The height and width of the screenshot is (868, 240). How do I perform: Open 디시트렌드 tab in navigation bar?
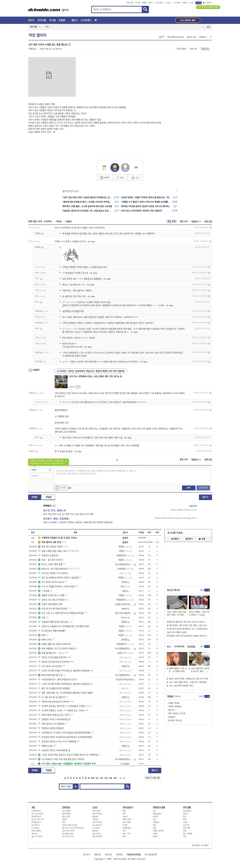click(x=86, y=20)
